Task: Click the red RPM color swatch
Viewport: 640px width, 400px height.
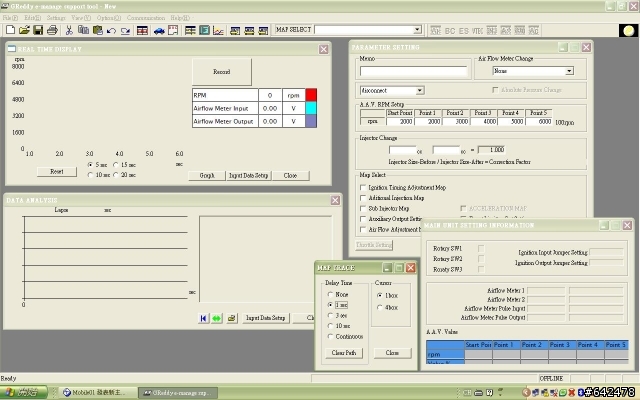Action: (311, 95)
